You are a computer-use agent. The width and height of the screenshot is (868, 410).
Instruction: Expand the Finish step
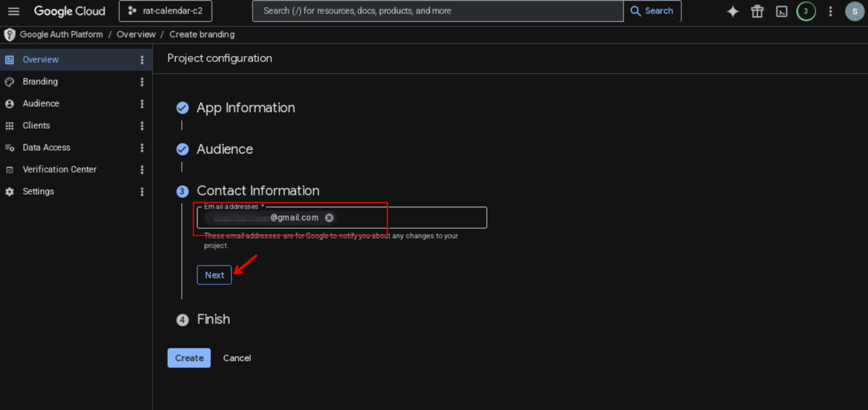coord(213,319)
